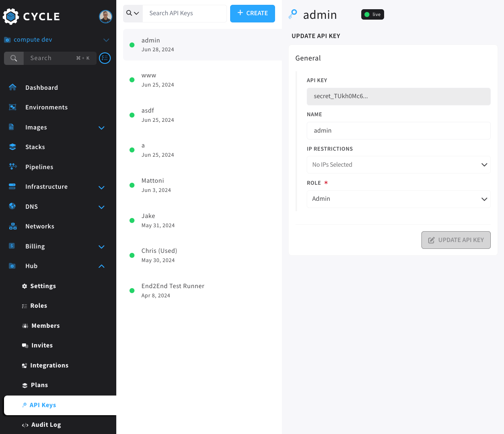Click the API Keys key icon
The height and width of the screenshot is (434, 504).
24,405
